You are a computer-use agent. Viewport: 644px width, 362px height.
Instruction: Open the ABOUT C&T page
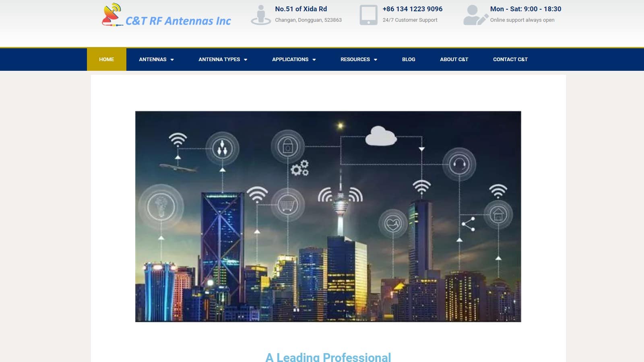[454, 60]
